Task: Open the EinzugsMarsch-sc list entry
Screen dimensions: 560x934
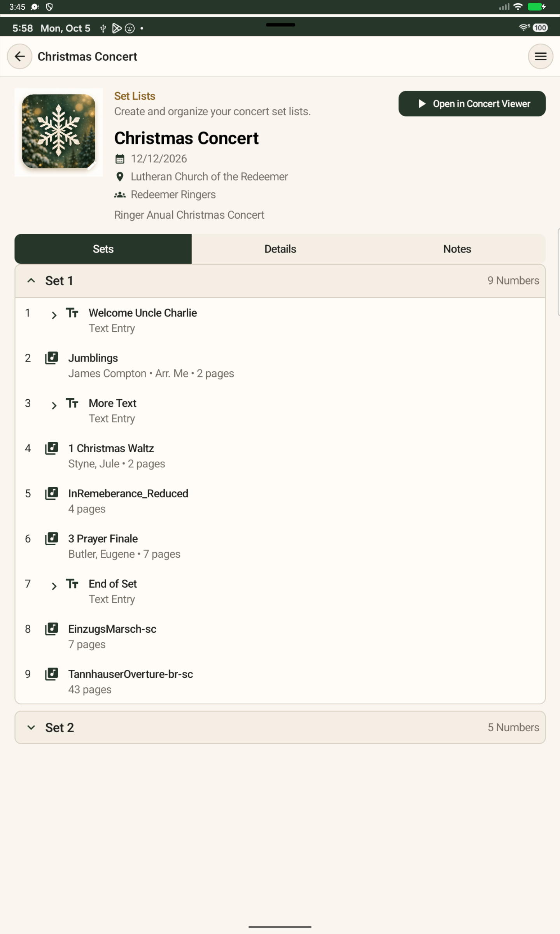Action: click(280, 637)
